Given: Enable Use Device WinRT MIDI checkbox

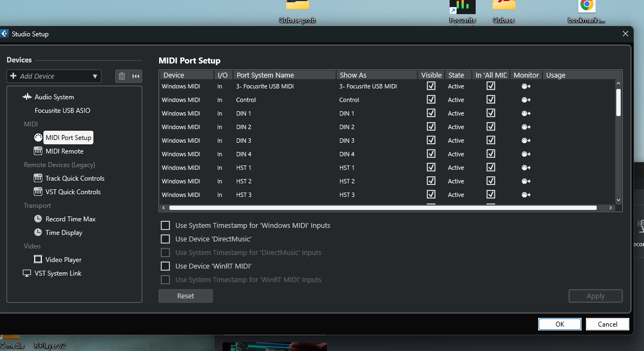Looking at the screenshot, I should pyautogui.click(x=165, y=266).
